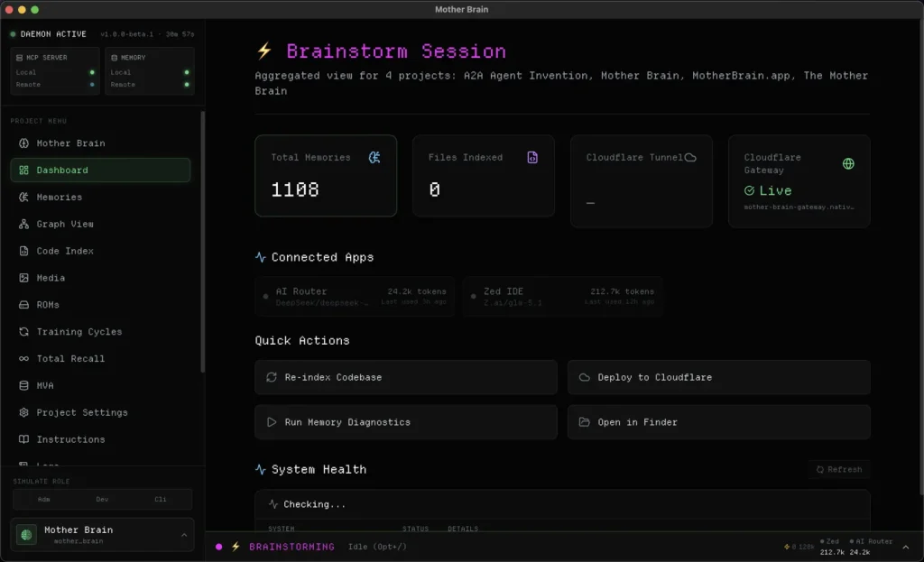Click the Project Settings gear icon
Screen dimensions: 924x562
click(23, 412)
